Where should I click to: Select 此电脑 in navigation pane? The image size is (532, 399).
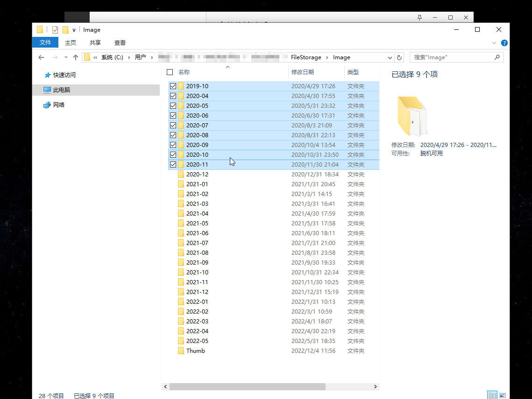[61, 90]
